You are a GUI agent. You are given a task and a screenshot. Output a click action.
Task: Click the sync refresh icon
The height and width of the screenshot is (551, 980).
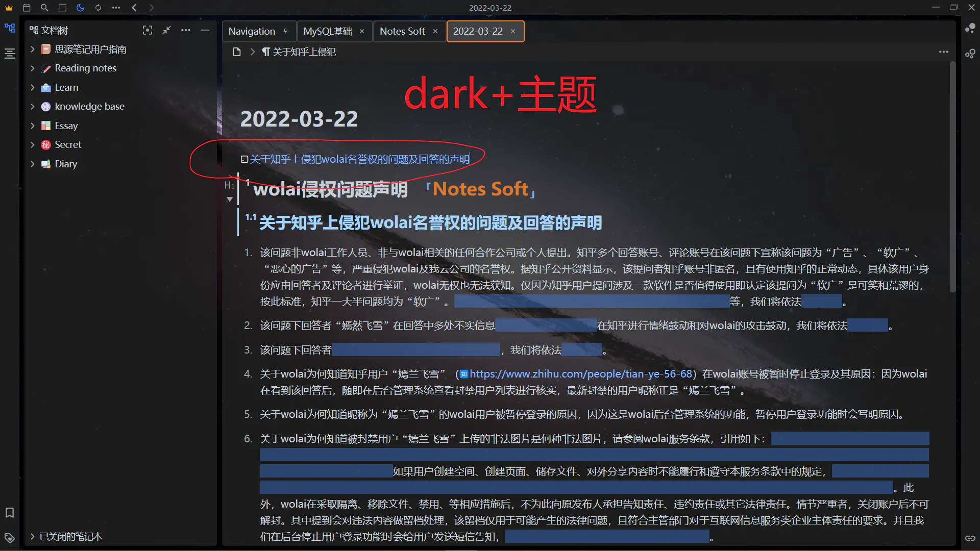click(x=98, y=8)
